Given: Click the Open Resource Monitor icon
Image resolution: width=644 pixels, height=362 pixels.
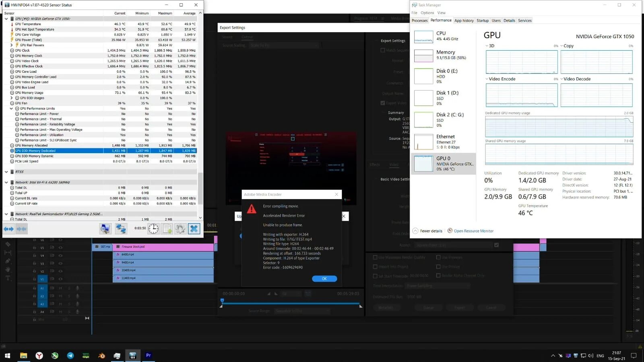Looking at the screenshot, I should point(450,231).
